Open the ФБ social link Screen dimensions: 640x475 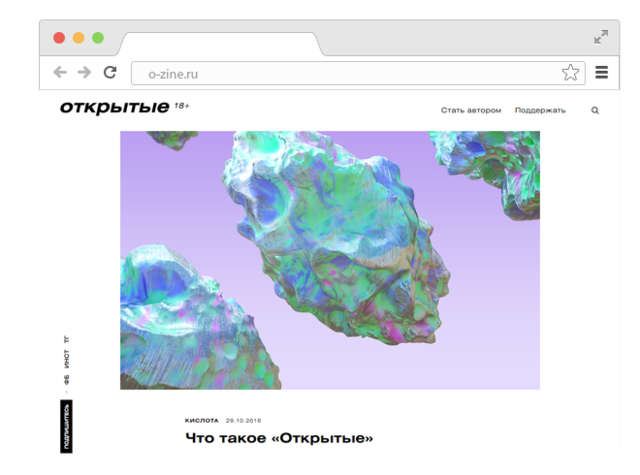pyautogui.click(x=67, y=379)
